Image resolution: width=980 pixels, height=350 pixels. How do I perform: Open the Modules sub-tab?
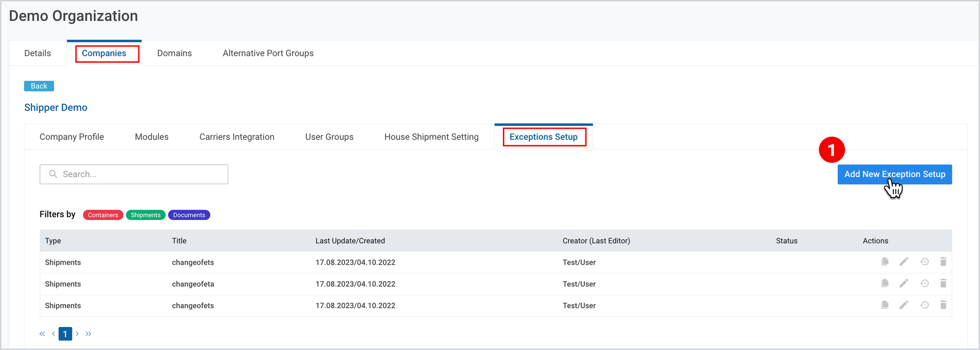coord(152,137)
